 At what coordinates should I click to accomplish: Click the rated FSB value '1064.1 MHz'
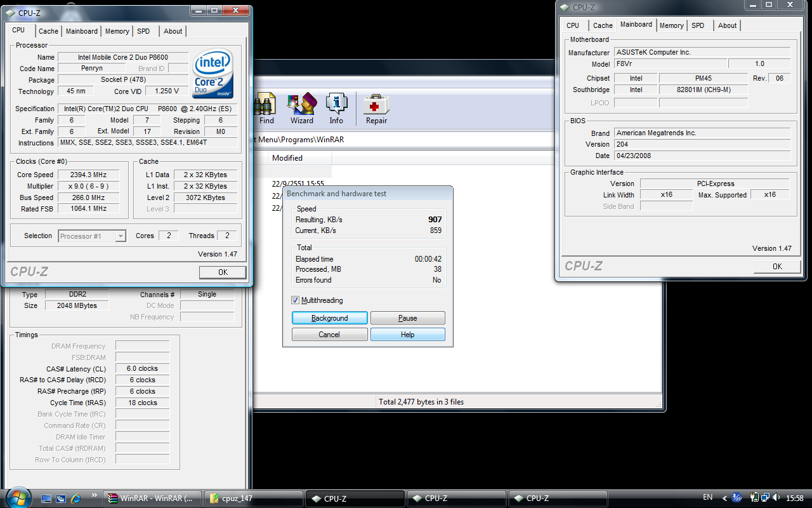89,208
